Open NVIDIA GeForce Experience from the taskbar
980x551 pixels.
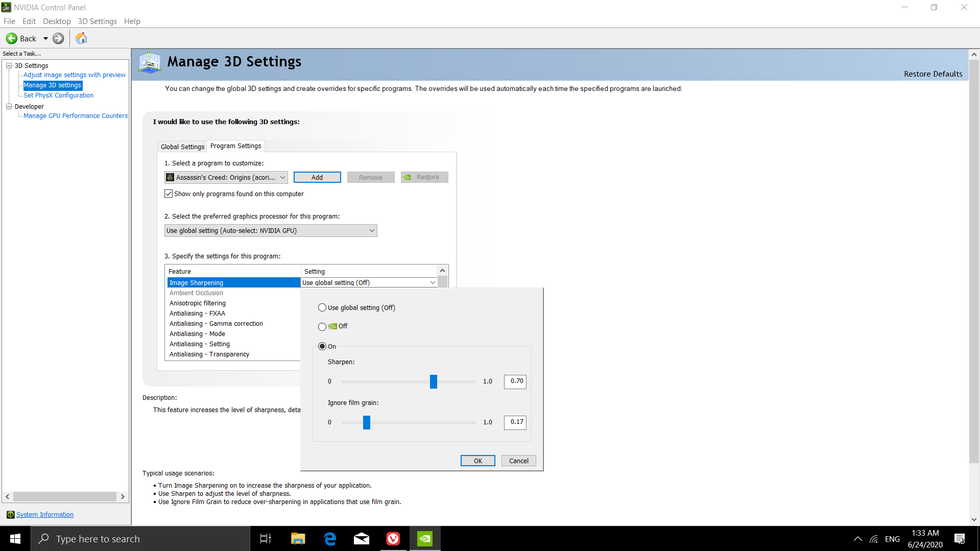point(424,538)
